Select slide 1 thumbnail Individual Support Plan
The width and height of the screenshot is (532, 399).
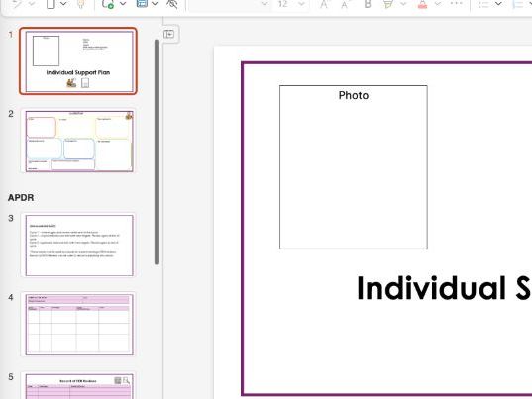coord(78,61)
